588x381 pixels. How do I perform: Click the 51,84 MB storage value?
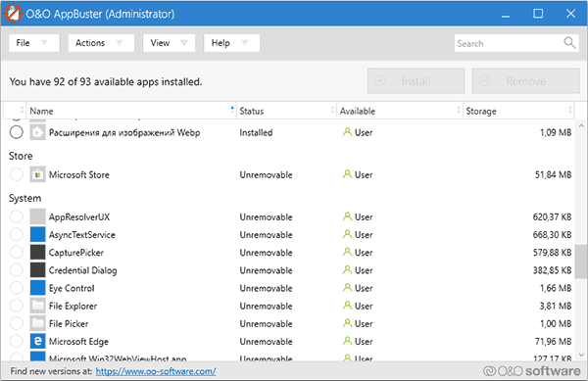(553, 174)
